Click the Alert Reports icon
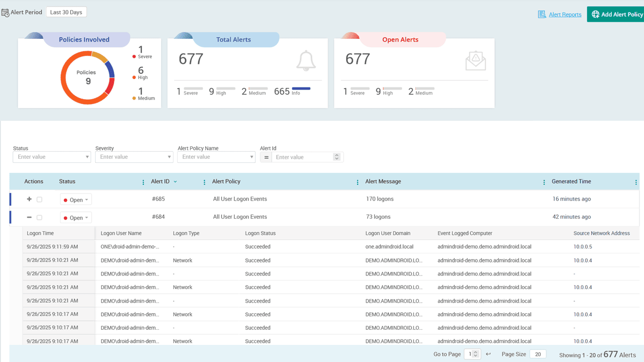644x362 pixels. pos(543,14)
